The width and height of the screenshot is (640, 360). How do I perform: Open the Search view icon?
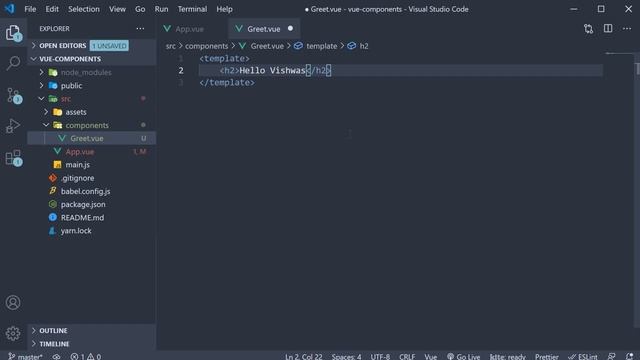pyautogui.click(x=13, y=63)
